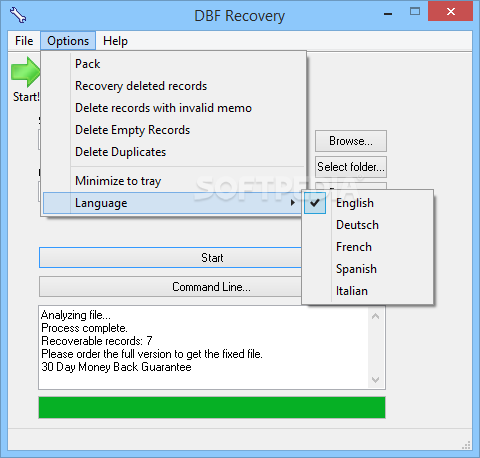Click the 'Analyzing file...' log line
The image size is (480, 458).
[76, 315]
